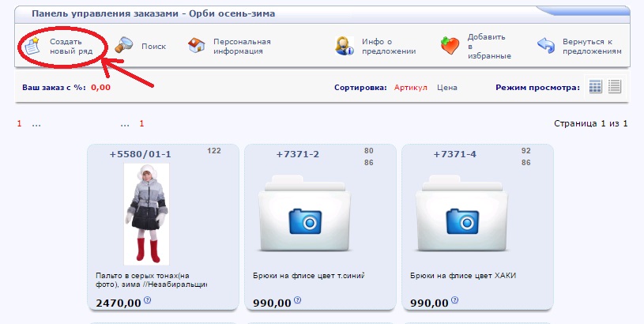Open 'Инфо о предложении' text link
Image resolution: width=644 pixels, height=324 pixels.
tap(389, 47)
